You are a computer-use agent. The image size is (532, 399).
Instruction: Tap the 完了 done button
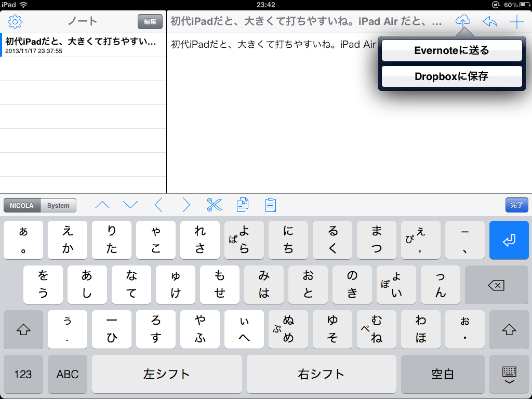(x=517, y=205)
